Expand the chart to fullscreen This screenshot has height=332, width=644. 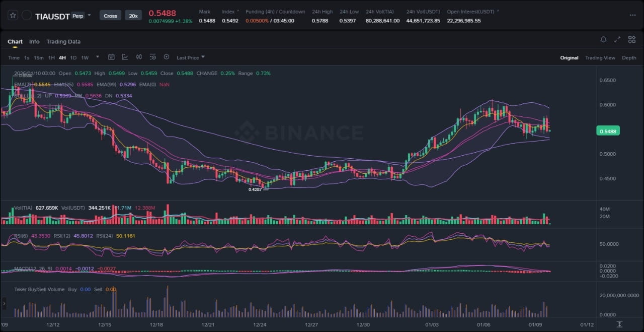617,39
